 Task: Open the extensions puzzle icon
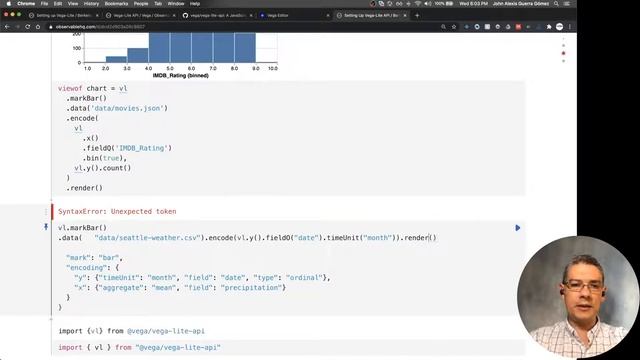coord(549,27)
